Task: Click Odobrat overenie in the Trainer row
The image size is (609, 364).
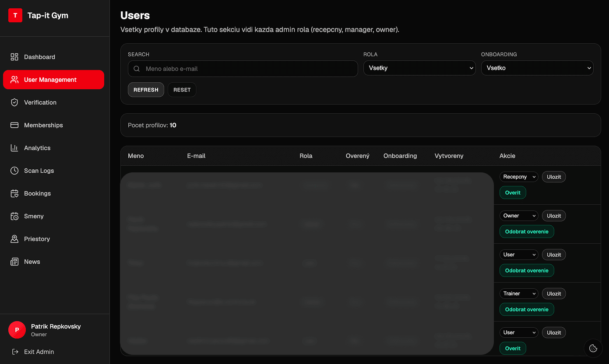Action: click(x=527, y=309)
